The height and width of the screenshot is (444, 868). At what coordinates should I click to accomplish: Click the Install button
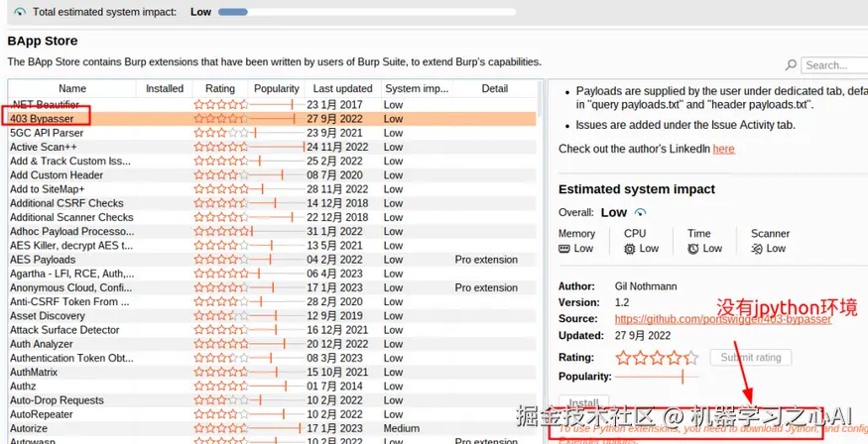[584, 402]
